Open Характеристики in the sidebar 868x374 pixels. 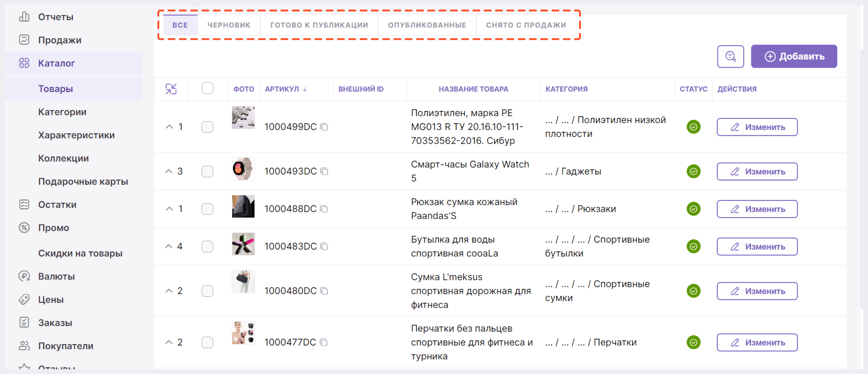pos(77,135)
